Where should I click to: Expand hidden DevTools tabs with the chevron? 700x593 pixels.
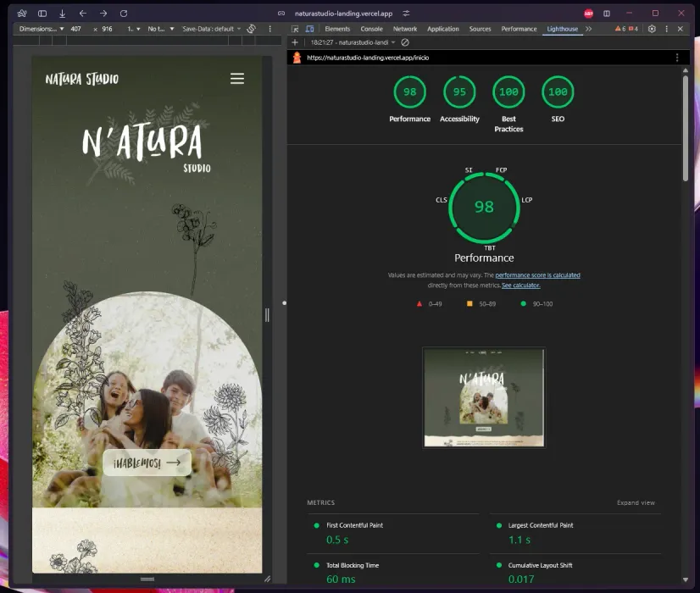pos(588,29)
